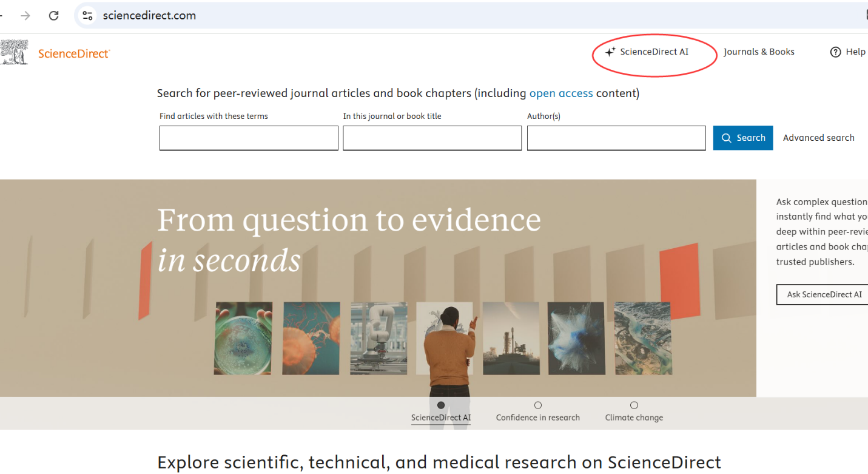Select the ScienceDirect AI carousel radio button

click(x=441, y=405)
